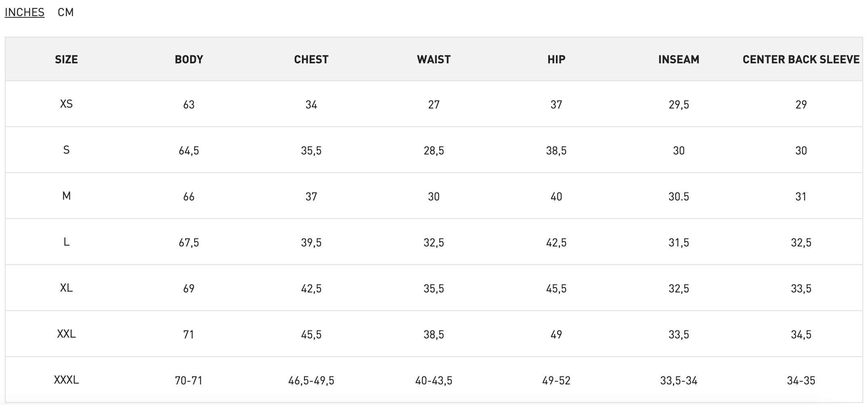
Task: Select the M size row label
Action: tap(67, 196)
